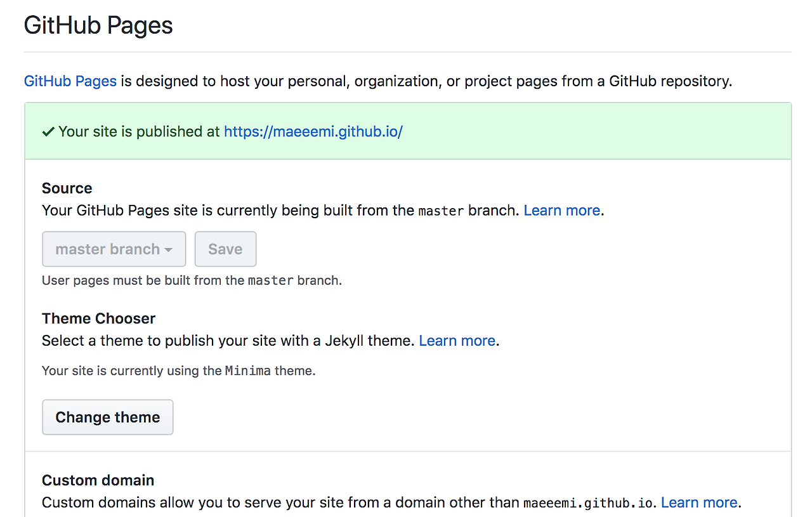The width and height of the screenshot is (812, 517).
Task: Click the Source section heading
Action: click(x=67, y=188)
